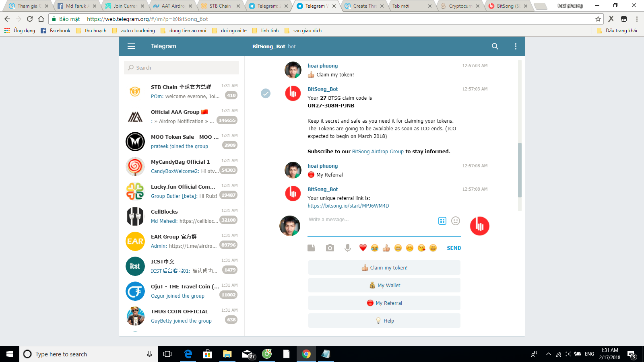Open the emoji picker smiley icon
644x362 pixels.
tap(456, 221)
